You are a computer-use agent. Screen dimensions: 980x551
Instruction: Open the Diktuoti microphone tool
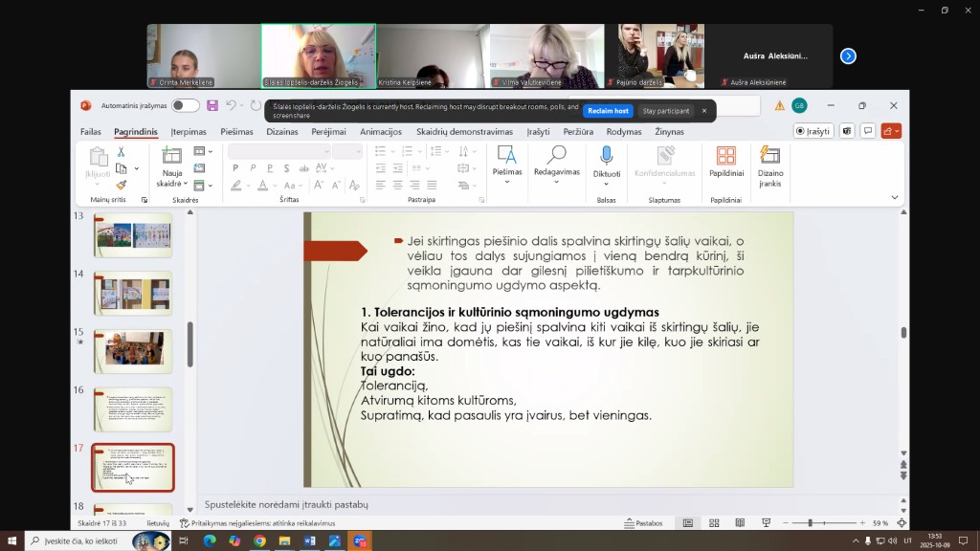click(x=606, y=162)
